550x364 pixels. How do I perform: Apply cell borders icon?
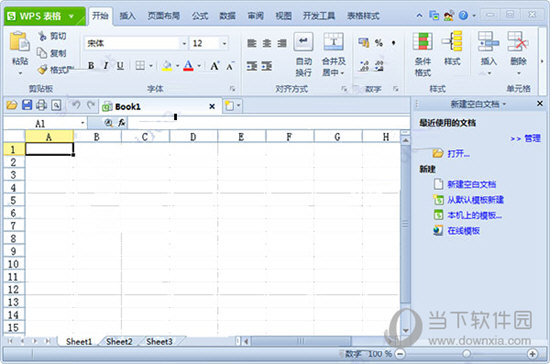[140, 66]
